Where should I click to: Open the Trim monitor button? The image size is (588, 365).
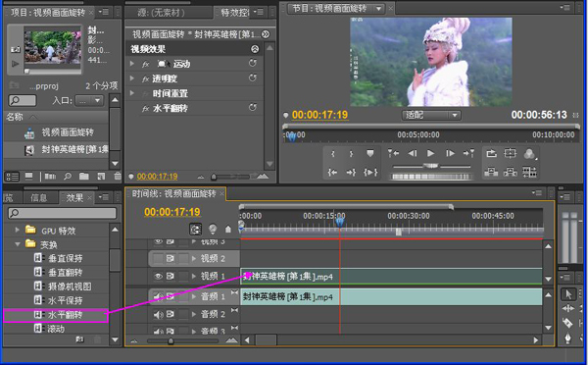tap(529, 173)
